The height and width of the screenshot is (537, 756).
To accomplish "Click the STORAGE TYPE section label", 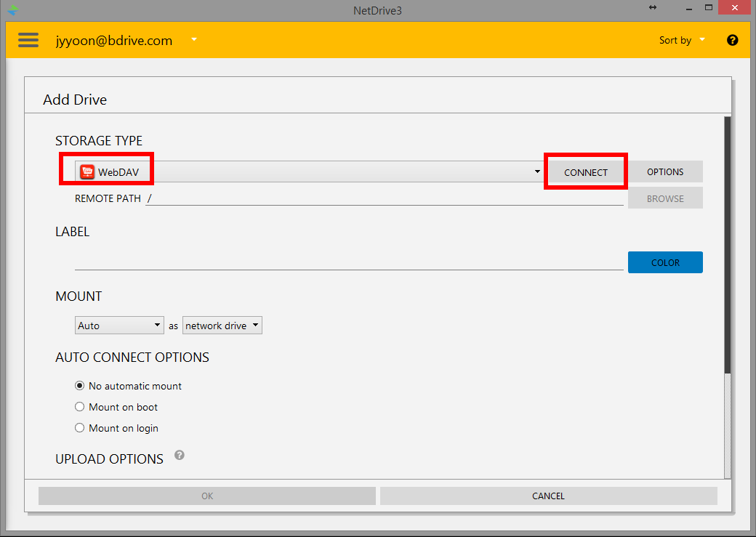I will coord(99,140).
